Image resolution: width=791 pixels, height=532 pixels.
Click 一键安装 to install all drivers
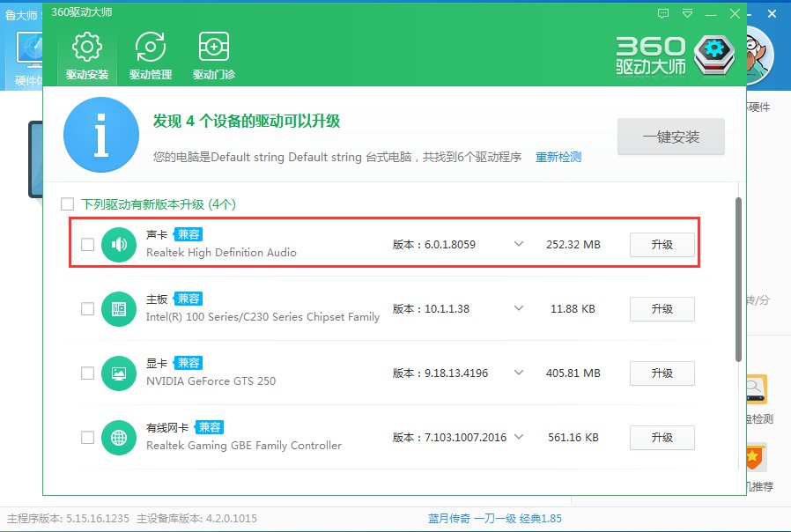671,137
